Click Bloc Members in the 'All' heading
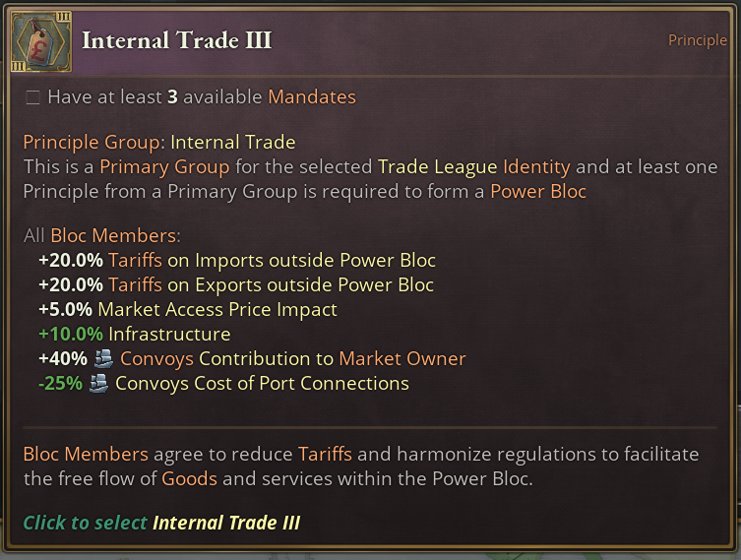The image size is (741, 560). (x=115, y=236)
